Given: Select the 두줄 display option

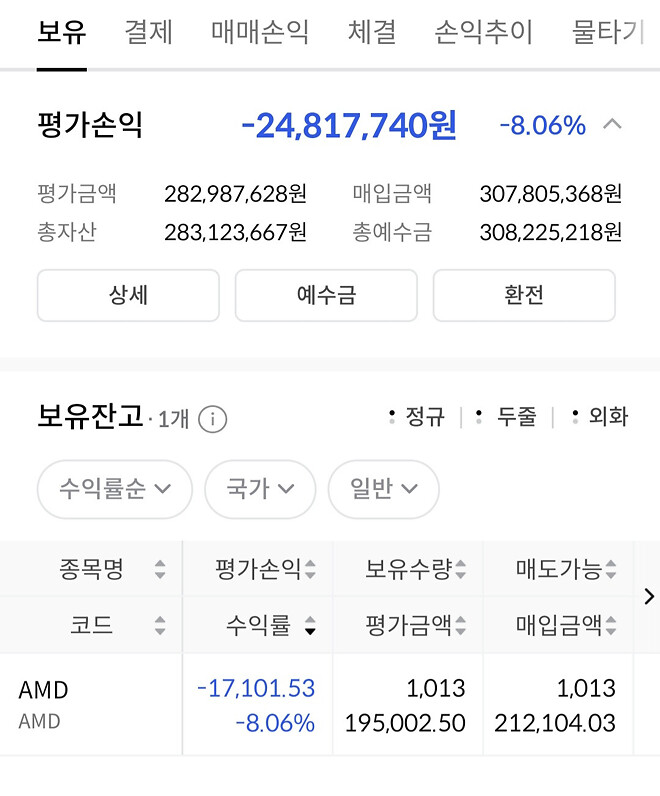Looking at the screenshot, I should coord(507,416).
